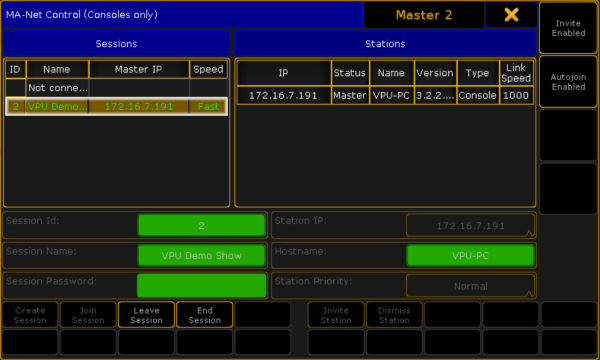Close the MA-Net Control dialog with the X
The height and width of the screenshot is (360, 600).
click(x=511, y=15)
